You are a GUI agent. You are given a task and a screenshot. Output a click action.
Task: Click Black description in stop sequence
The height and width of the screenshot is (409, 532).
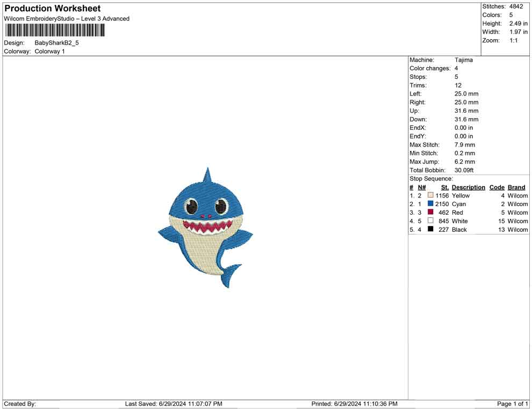[459, 229]
